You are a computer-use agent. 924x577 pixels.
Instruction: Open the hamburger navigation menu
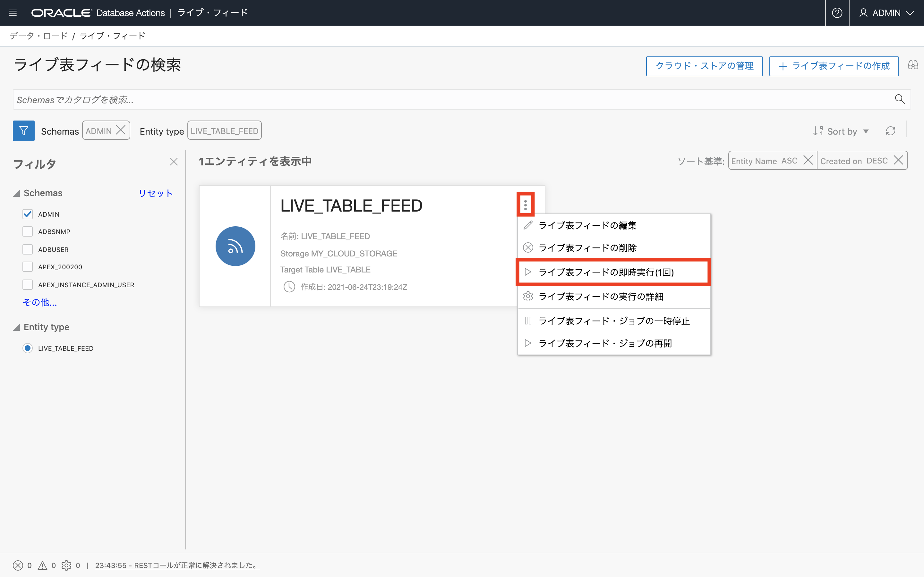coord(13,13)
